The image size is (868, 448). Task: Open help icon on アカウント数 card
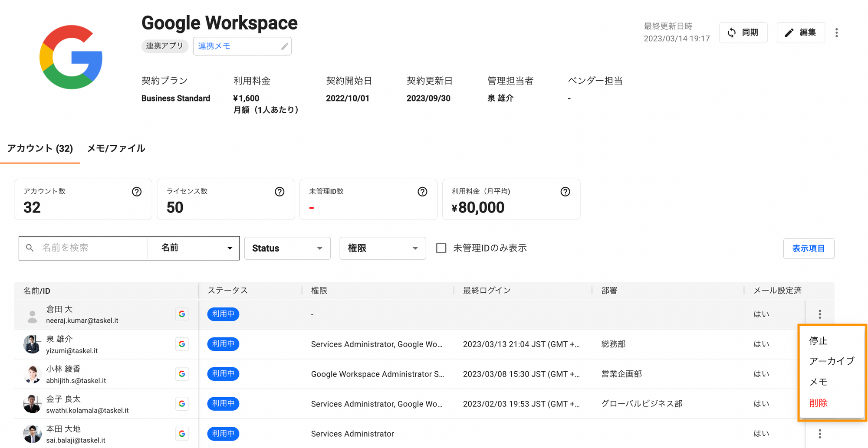pos(137,192)
